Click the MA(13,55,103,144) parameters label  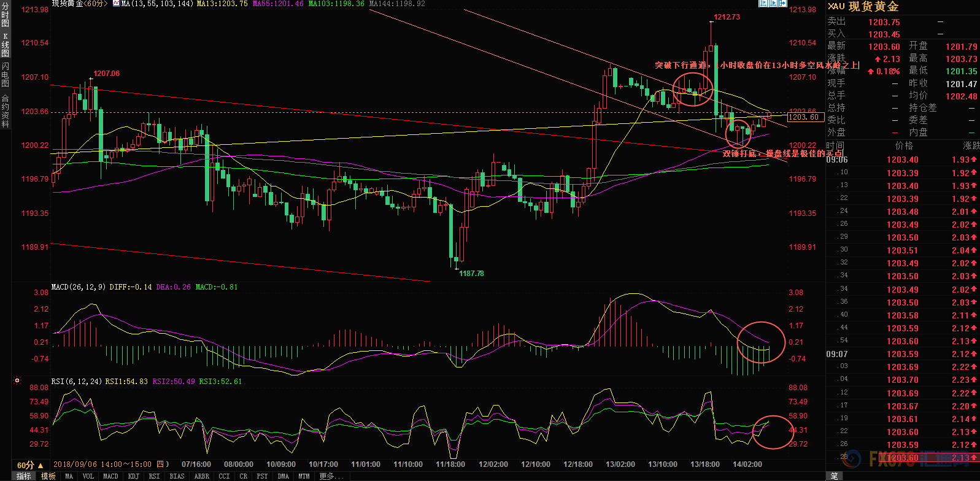[157, 4]
